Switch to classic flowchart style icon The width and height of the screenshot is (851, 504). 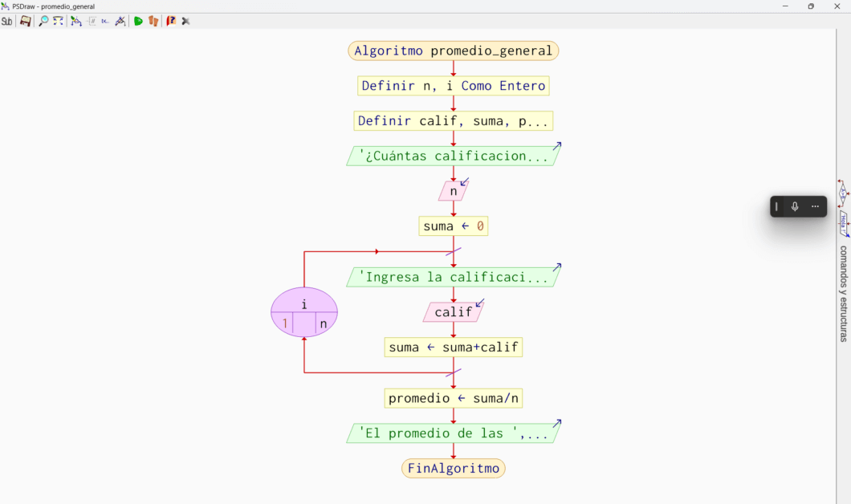coord(76,22)
